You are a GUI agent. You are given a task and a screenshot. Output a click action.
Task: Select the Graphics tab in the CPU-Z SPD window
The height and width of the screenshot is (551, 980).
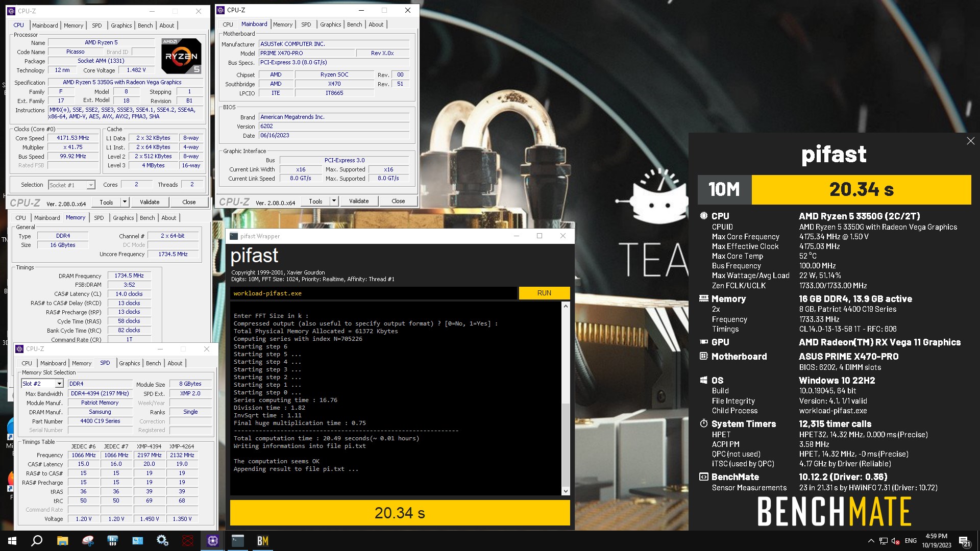(x=130, y=363)
